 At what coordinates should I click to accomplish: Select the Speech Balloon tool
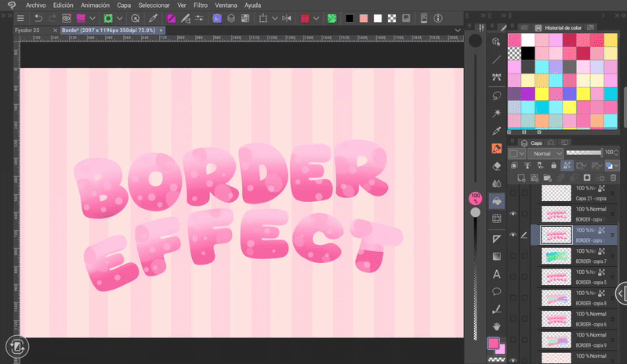(496, 291)
